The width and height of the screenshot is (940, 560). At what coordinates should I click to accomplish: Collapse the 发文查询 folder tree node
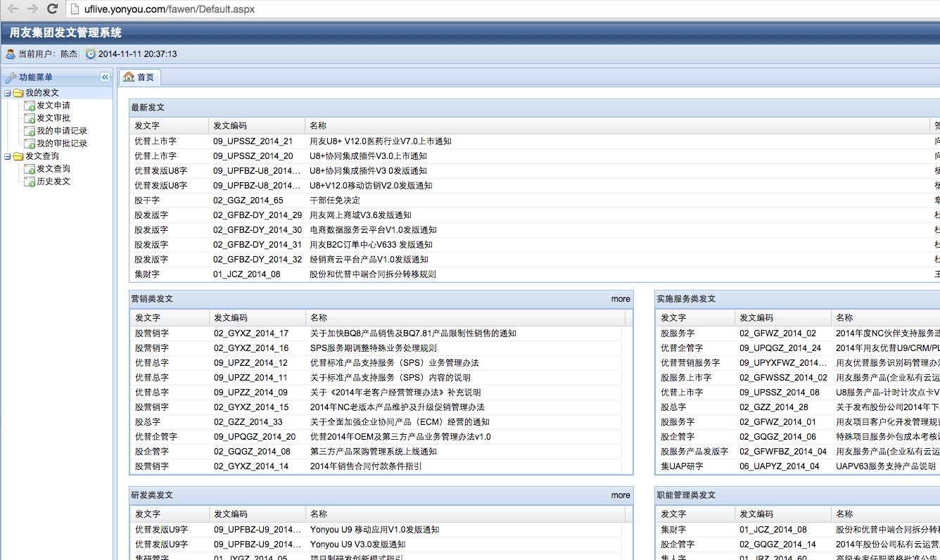[x=8, y=156]
